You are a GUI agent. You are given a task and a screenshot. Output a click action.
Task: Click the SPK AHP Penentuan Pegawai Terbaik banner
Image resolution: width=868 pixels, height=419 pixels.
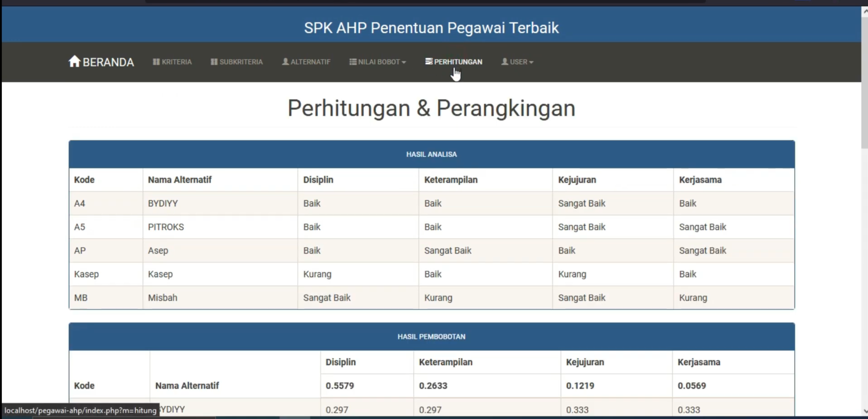[431, 28]
